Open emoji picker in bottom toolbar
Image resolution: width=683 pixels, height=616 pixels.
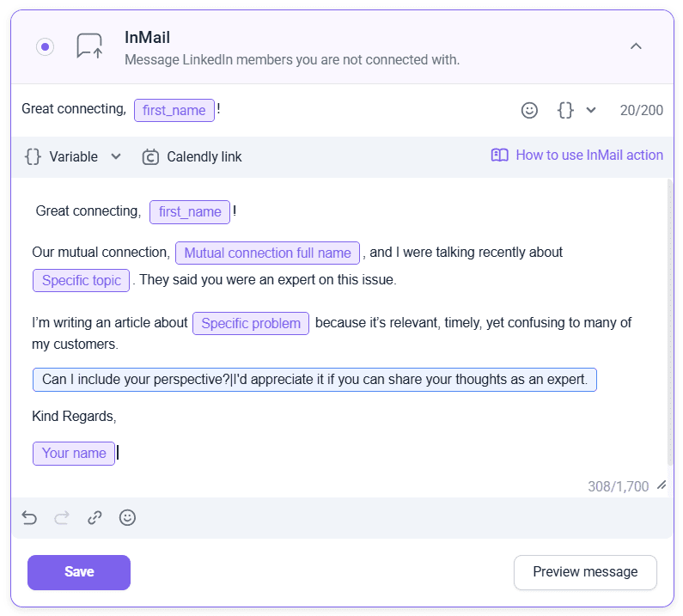127,518
